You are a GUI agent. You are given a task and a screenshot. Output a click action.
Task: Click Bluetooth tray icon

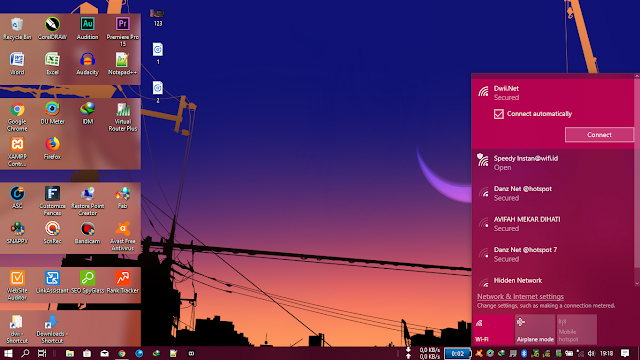(x=524, y=353)
